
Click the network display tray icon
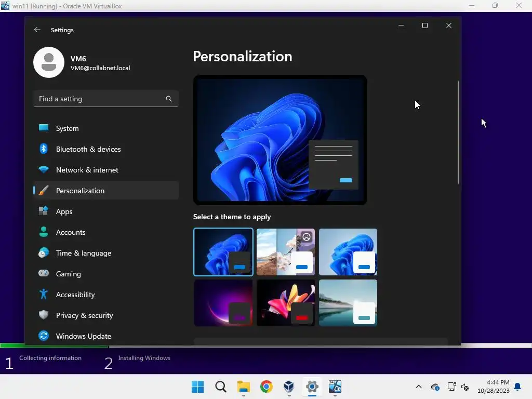click(451, 387)
